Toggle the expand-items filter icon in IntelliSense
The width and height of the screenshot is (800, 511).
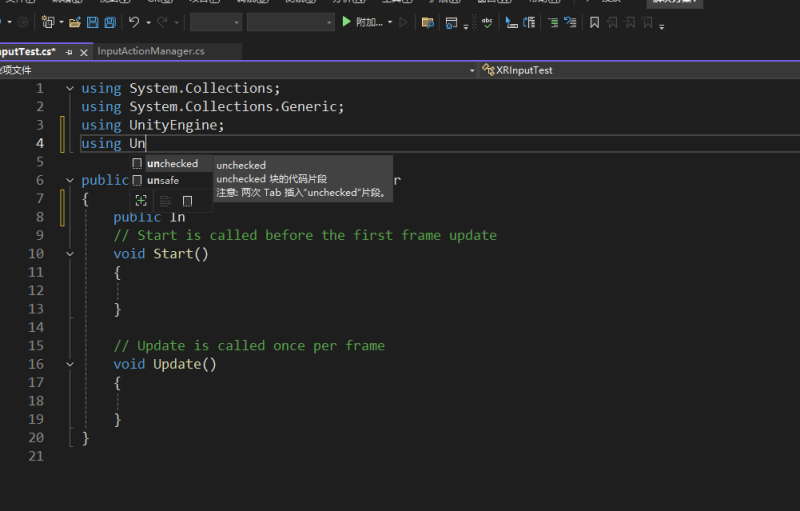click(x=141, y=201)
